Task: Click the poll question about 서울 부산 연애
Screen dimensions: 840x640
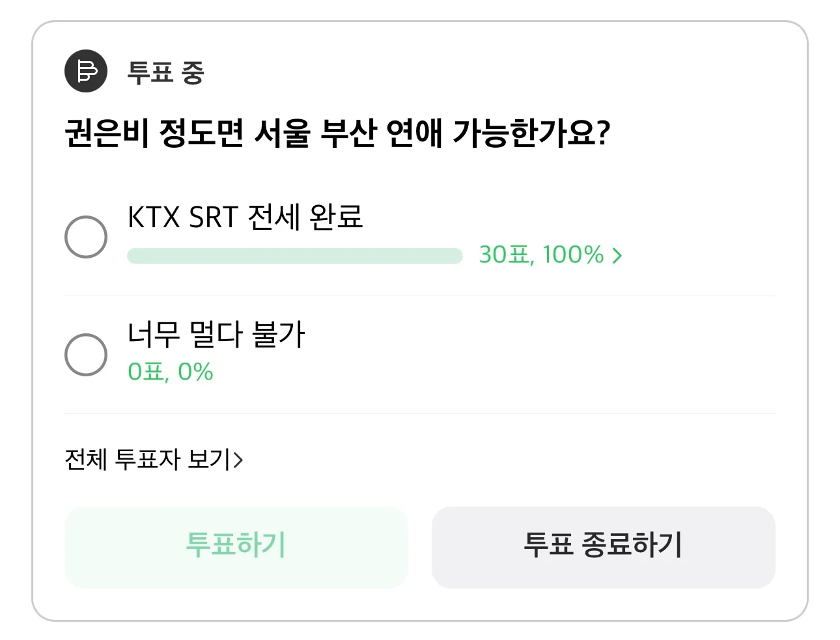Action: pos(337,133)
